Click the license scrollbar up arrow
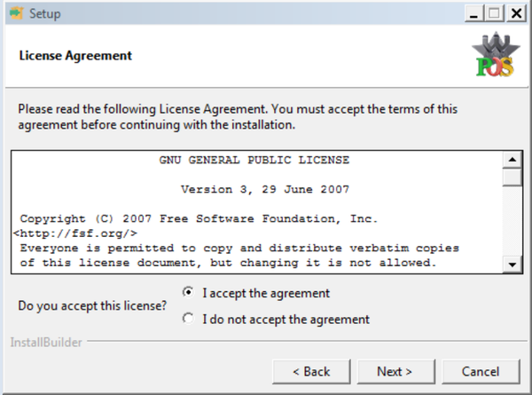Image resolution: width=532 pixels, height=395 pixels. coord(512,161)
